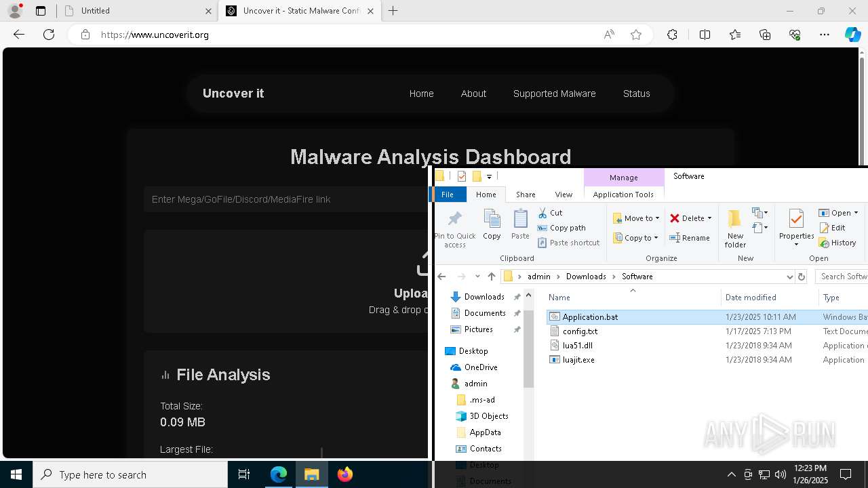
Task: Open Edge settings and more menu
Action: (825, 35)
